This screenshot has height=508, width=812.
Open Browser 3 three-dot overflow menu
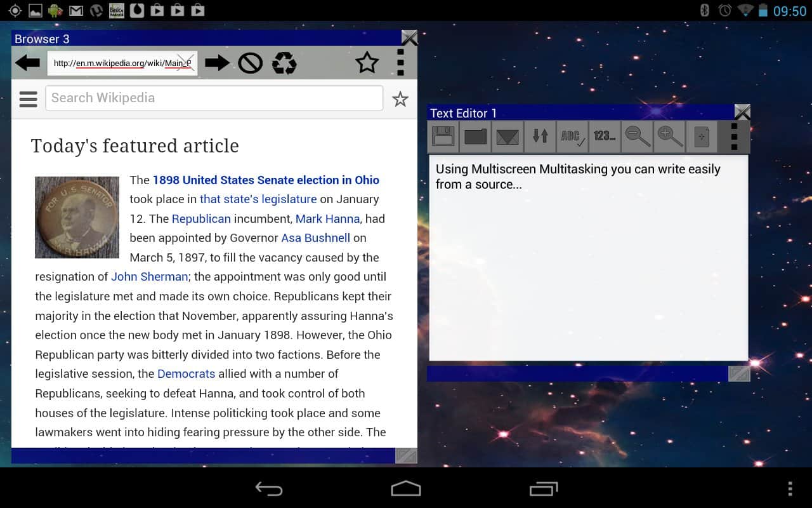[x=400, y=63]
